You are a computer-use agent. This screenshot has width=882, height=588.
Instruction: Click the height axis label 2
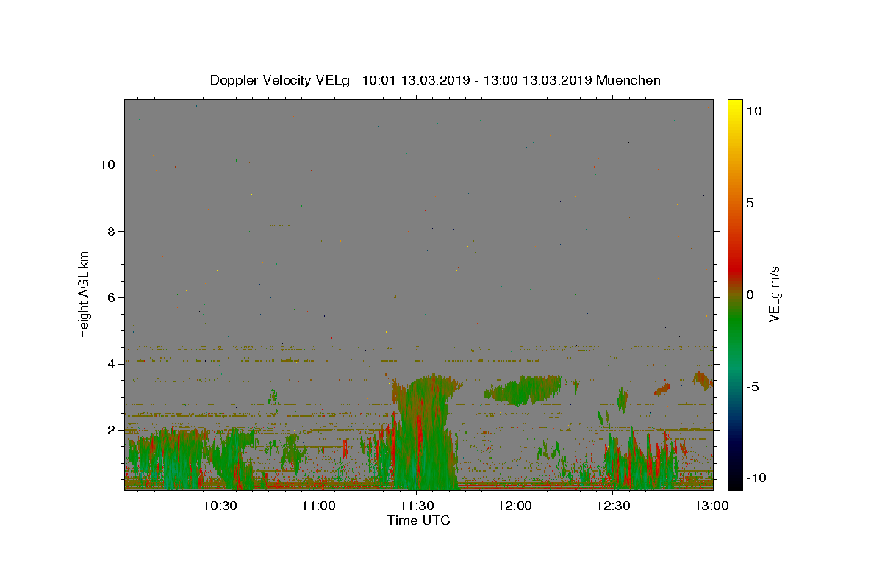point(112,430)
